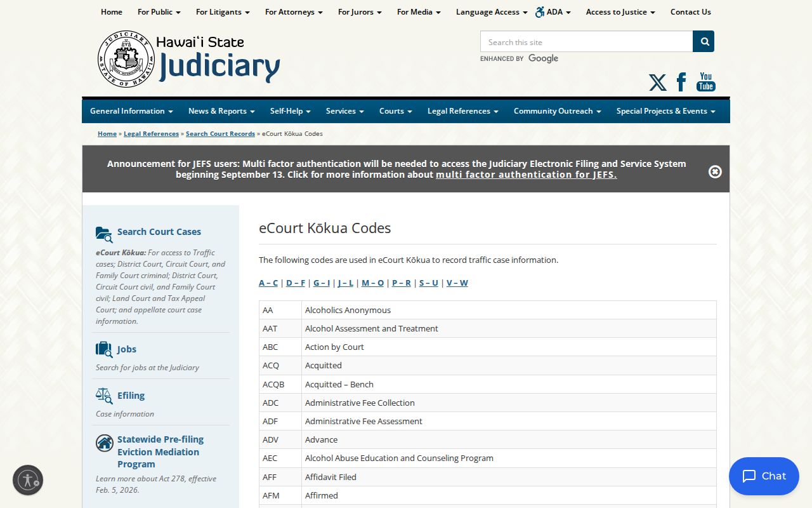The image size is (812, 508).
Task: Open Special Projects & Events menu
Action: point(665,111)
